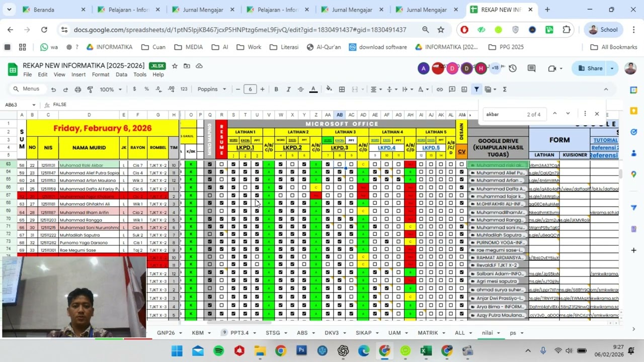Go to the next search match
644x362 pixels.
click(x=568, y=114)
